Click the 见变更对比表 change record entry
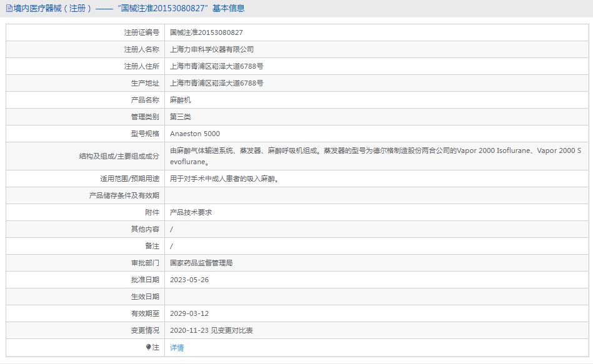 tap(211, 331)
